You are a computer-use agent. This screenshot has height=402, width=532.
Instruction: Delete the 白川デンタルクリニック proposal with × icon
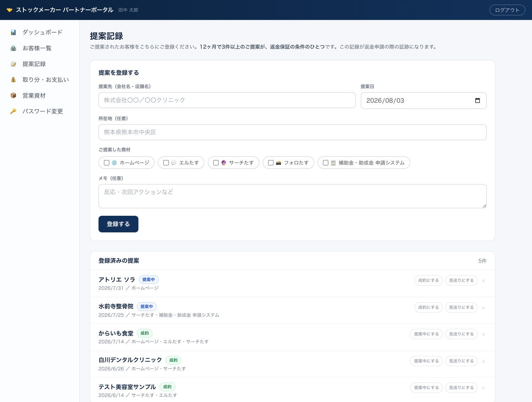pyautogui.click(x=483, y=361)
